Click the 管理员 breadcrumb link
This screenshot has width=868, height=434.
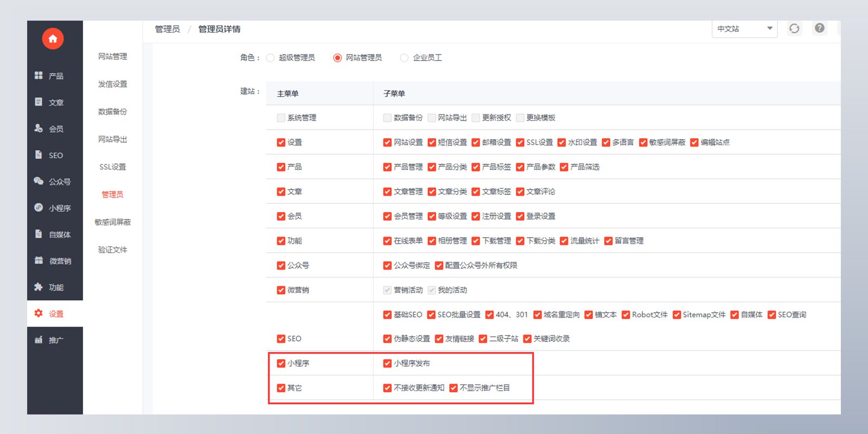(x=168, y=29)
